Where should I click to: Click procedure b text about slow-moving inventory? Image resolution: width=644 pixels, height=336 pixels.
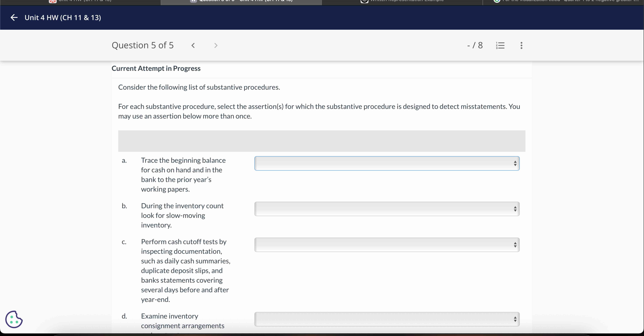click(182, 215)
